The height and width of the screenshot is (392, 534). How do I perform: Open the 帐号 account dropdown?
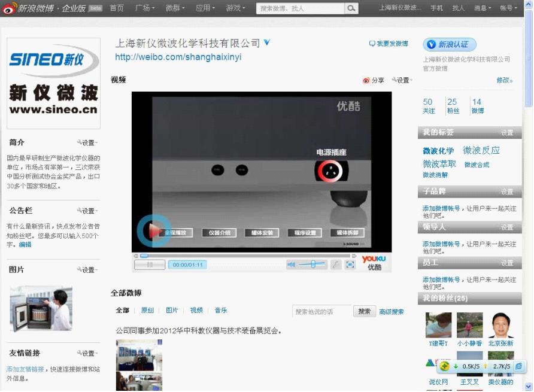point(508,8)
